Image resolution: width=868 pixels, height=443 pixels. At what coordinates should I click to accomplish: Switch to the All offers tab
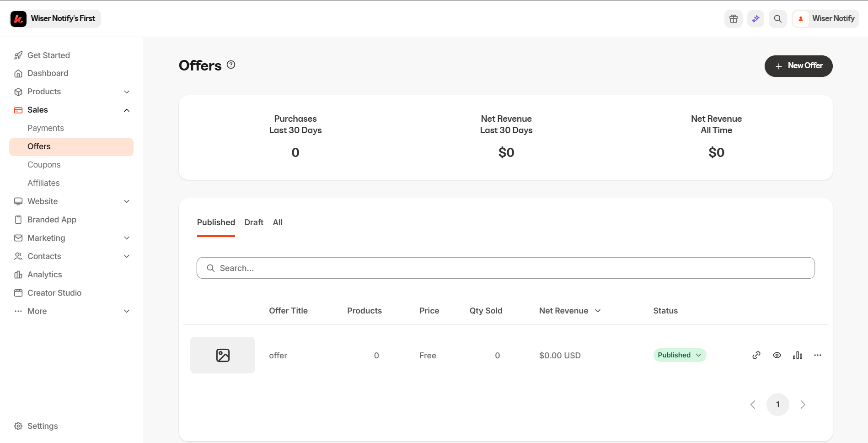coord(278,222)
